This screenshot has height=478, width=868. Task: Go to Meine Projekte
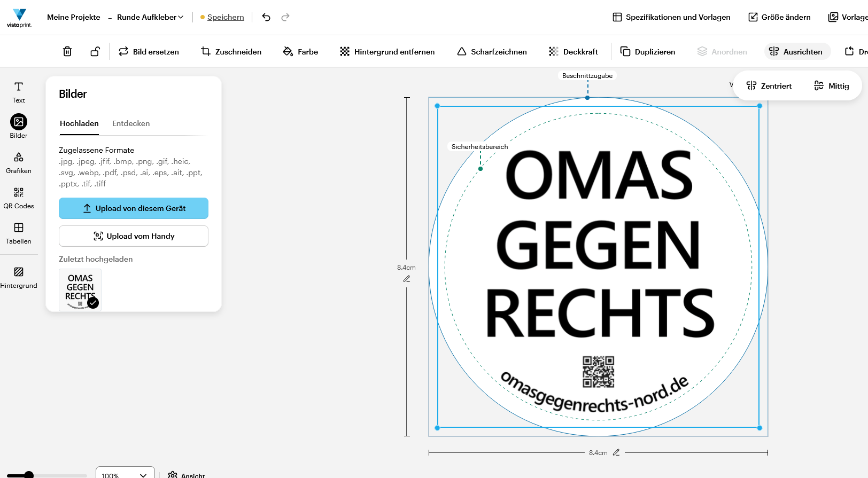coord(74,17)
